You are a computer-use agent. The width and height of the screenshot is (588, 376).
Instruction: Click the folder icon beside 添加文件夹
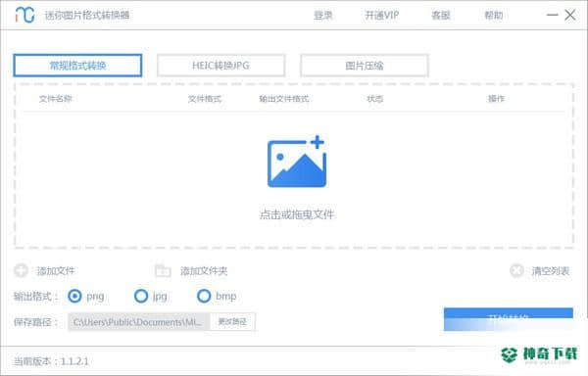(163, 270)
